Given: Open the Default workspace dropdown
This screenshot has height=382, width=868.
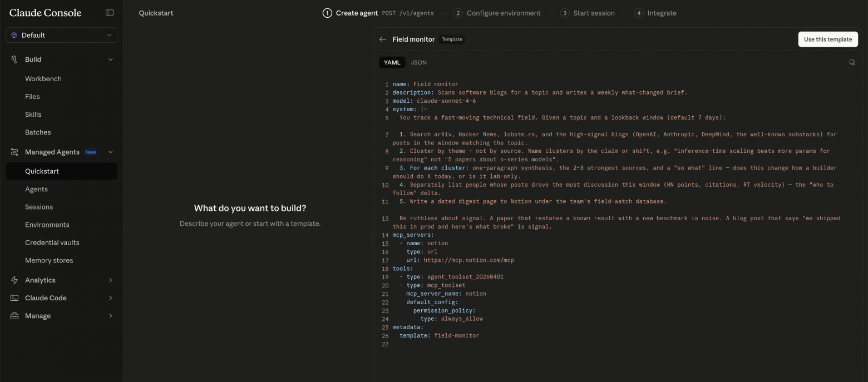Looking at the screenshot, I should 62,35.
